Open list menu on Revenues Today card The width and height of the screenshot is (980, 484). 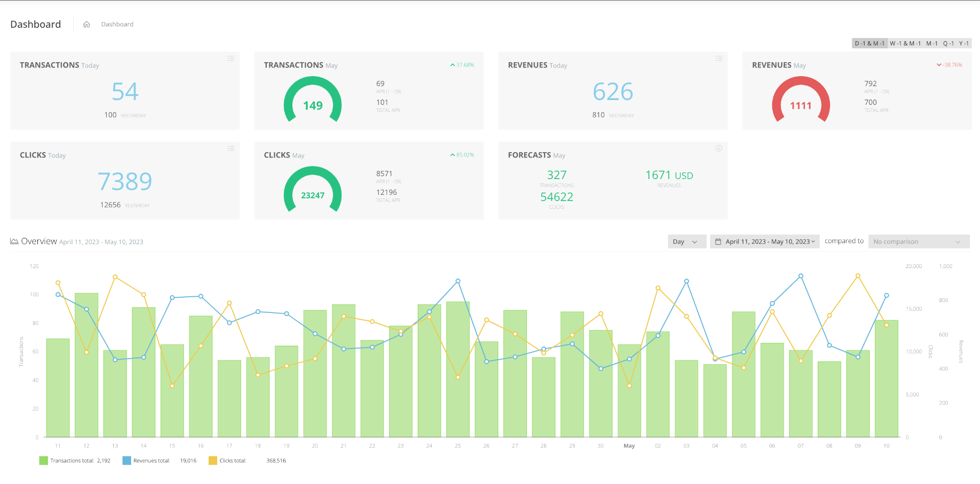coord(719,58)
